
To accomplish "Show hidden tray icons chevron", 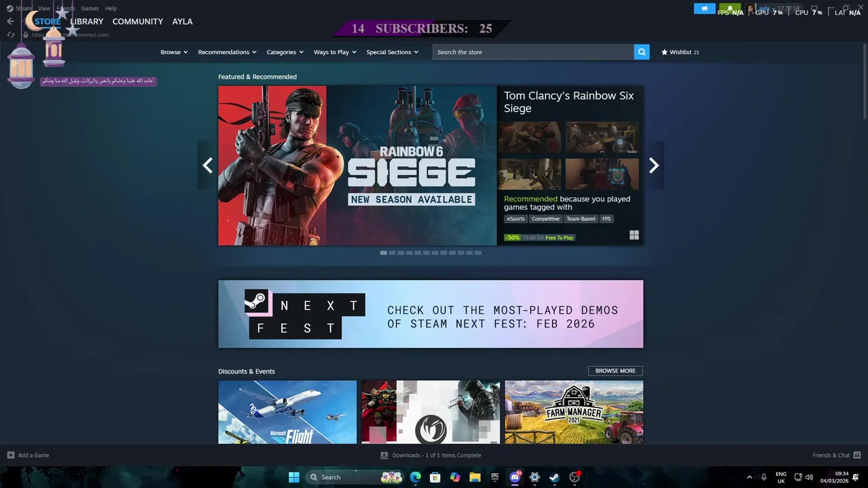I will [749, 477].
